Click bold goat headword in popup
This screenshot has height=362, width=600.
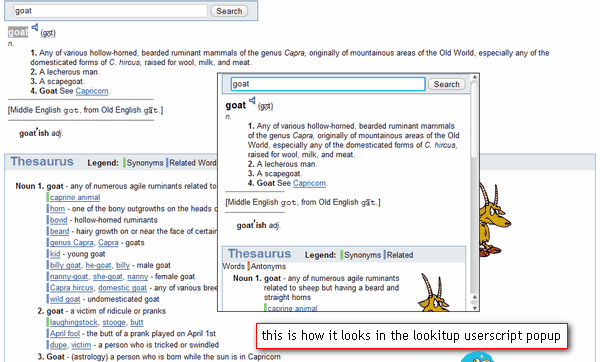coord(235,105)
